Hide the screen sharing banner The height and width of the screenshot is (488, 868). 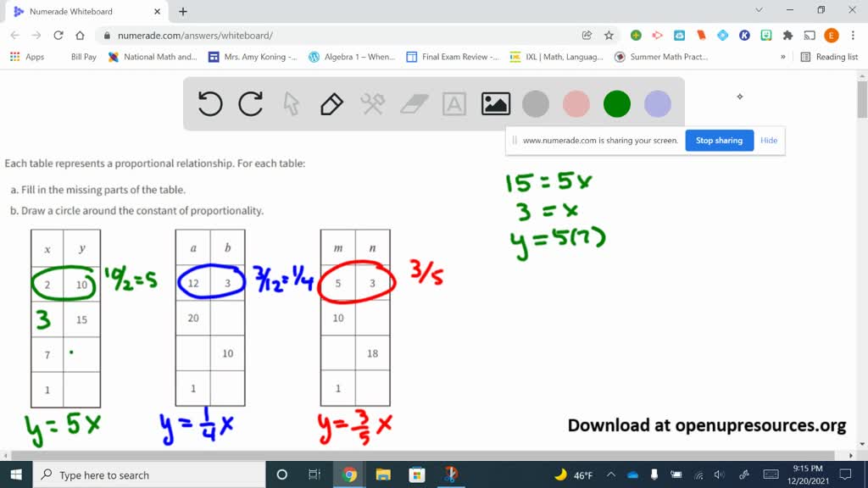click(768, 141)
